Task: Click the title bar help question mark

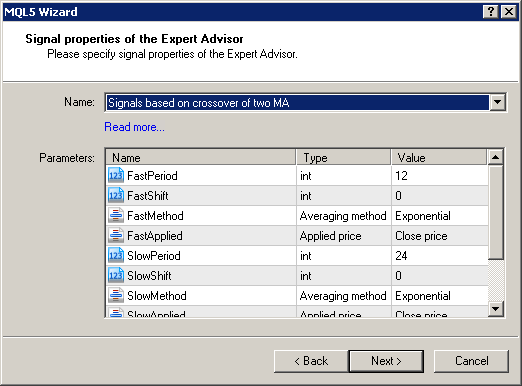Action: (491, 12)
